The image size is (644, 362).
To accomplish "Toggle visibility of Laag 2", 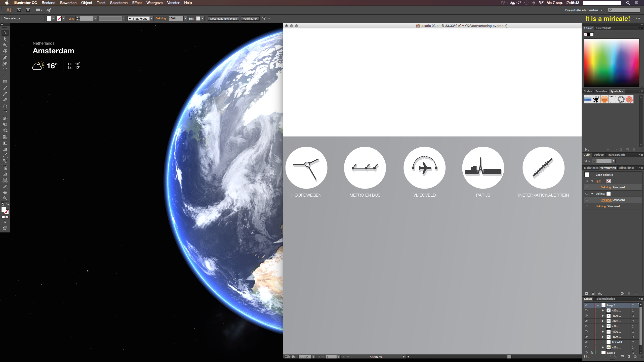I will tap(586, 305).
